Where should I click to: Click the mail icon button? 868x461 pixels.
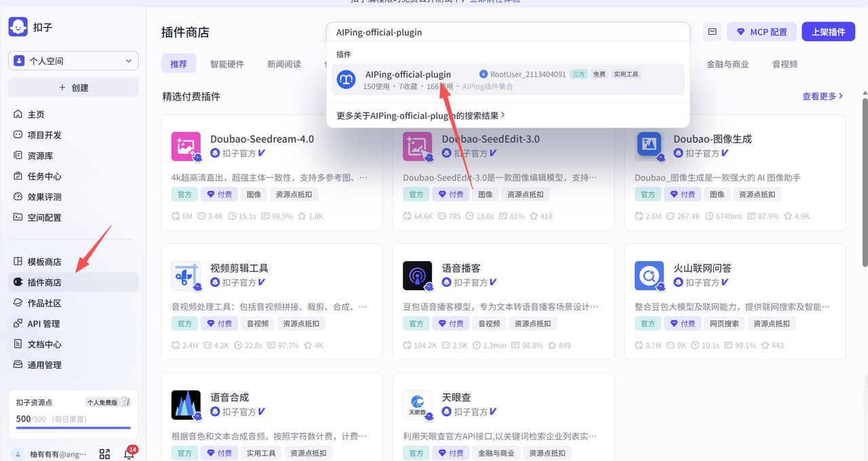pos(712,32)
